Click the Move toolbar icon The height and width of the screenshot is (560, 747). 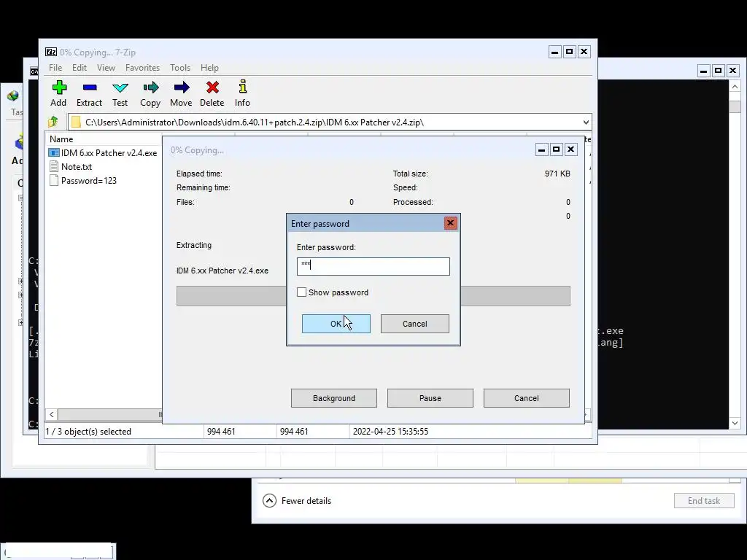pos(182,87)
